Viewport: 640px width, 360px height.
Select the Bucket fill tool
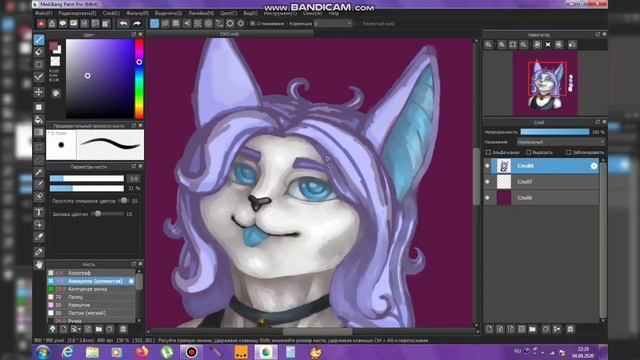tap(39, 120)
